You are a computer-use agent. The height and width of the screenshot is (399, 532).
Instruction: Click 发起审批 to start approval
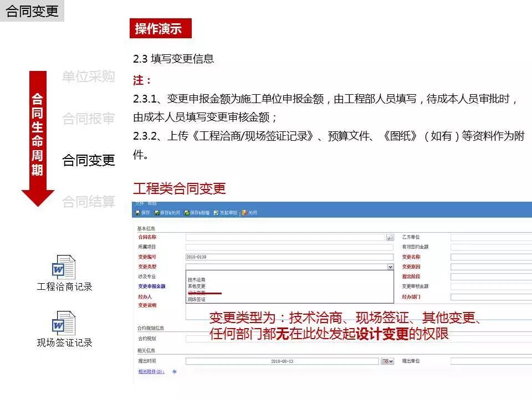pos(226,213)
